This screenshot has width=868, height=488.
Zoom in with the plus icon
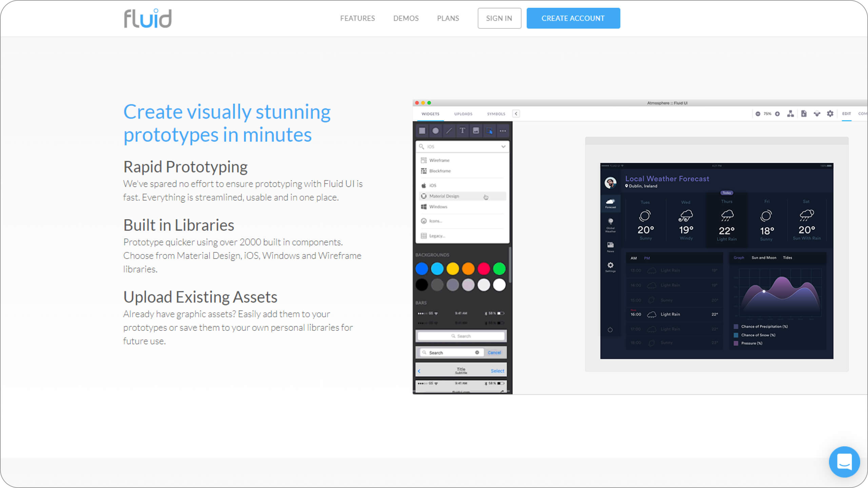[x=777, y=114]
